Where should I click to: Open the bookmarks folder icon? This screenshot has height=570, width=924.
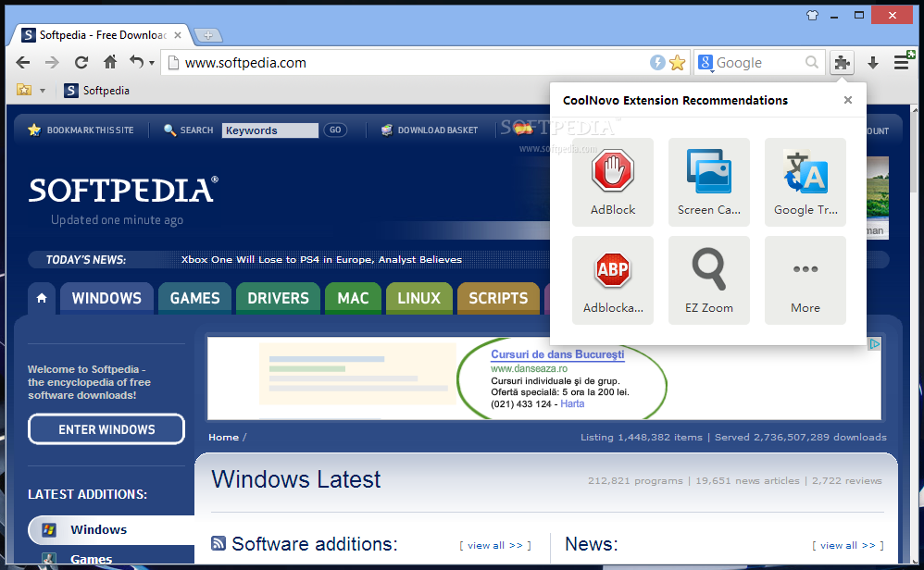[x=24, y=90]
